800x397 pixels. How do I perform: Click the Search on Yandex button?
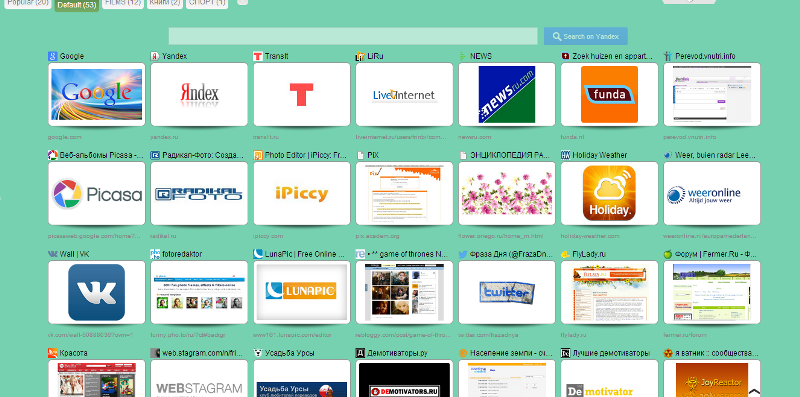click(586, 36)
